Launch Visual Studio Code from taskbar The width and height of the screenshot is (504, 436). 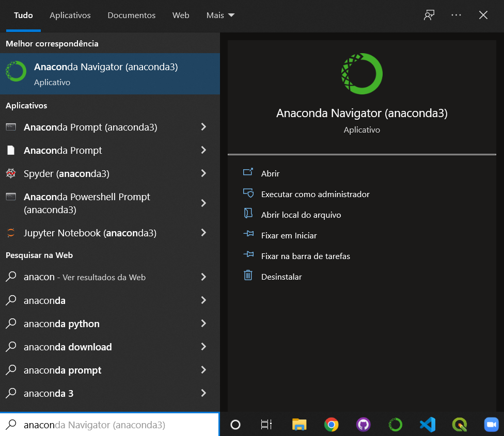tap(428, 425)
